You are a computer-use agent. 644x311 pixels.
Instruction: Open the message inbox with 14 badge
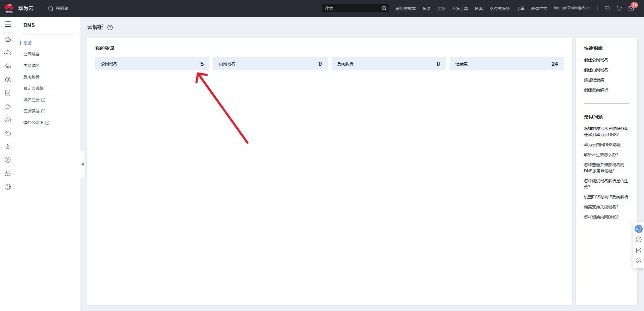631,8
